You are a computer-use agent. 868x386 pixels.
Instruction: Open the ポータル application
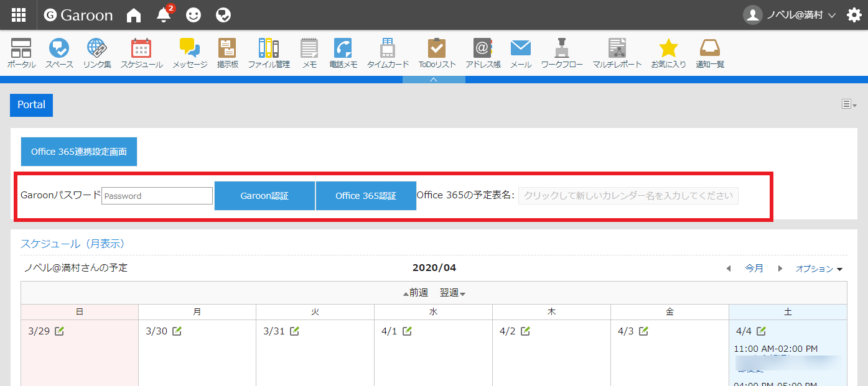pyautogui.click(x=21, y=53)
